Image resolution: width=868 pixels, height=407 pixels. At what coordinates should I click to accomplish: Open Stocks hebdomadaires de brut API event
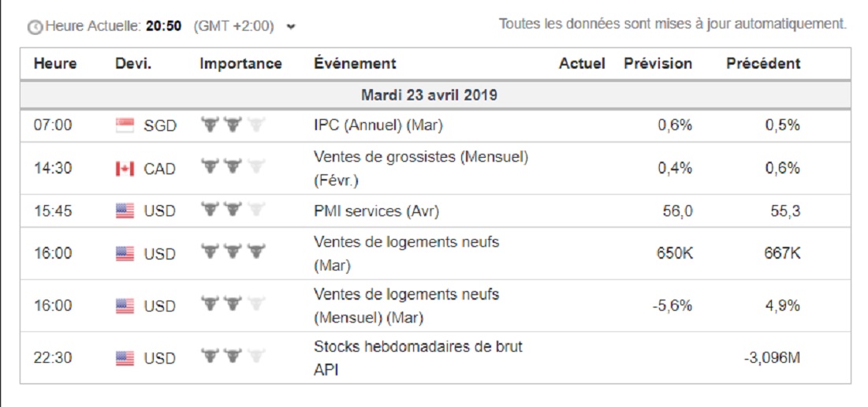418,346
